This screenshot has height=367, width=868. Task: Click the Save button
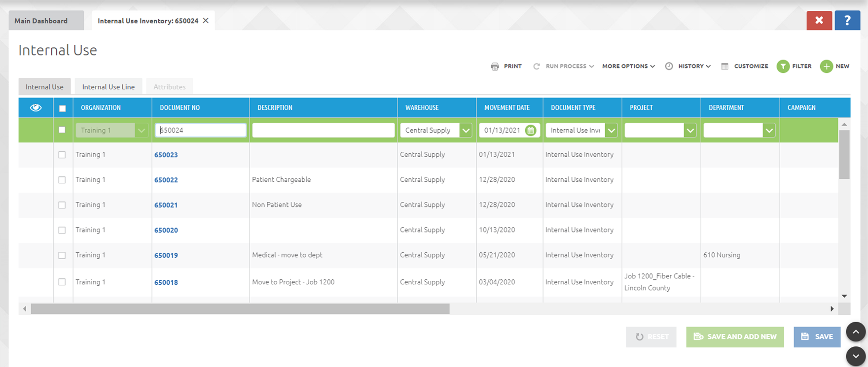pos(817,337)
